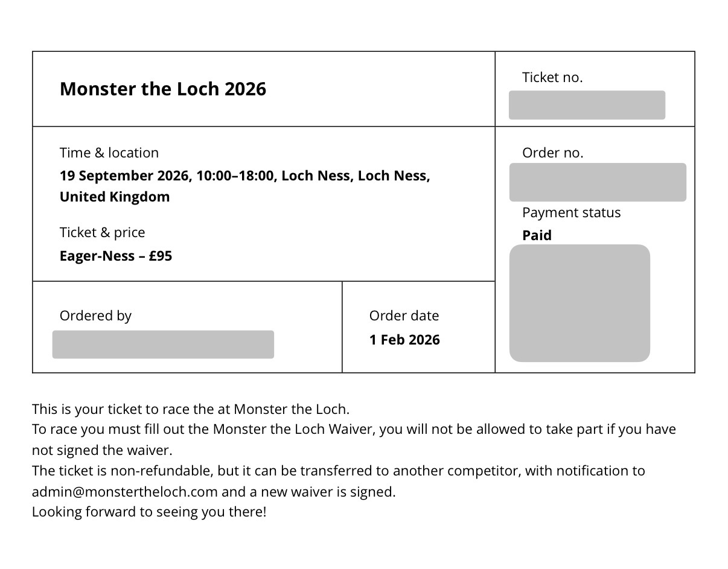The width and height of the screenshot is (728, 569).
Task: Click the non-refundable ticket sentence
Action: click(339, 481)
